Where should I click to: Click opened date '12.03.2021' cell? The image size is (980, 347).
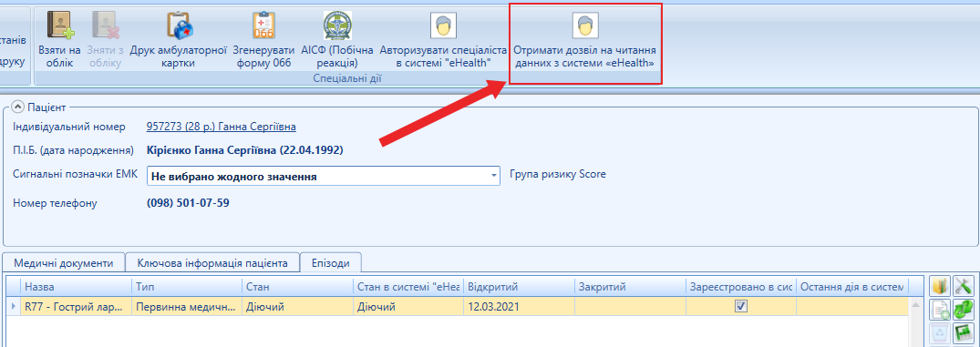click(x=519, y=306)
